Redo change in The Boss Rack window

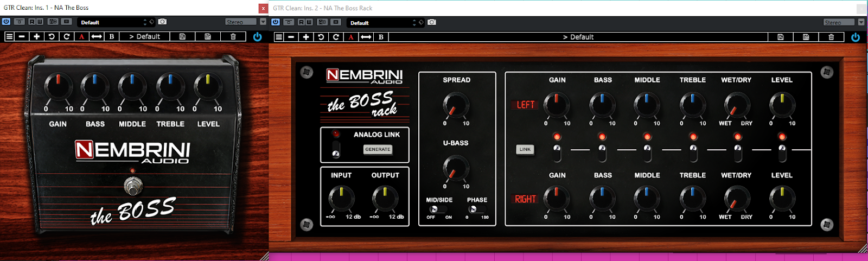click(336, 37)
